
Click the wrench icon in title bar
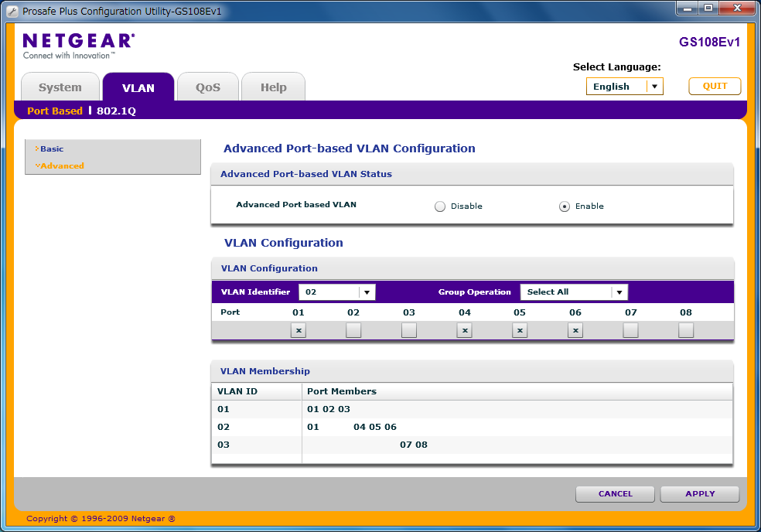point(12,12)
